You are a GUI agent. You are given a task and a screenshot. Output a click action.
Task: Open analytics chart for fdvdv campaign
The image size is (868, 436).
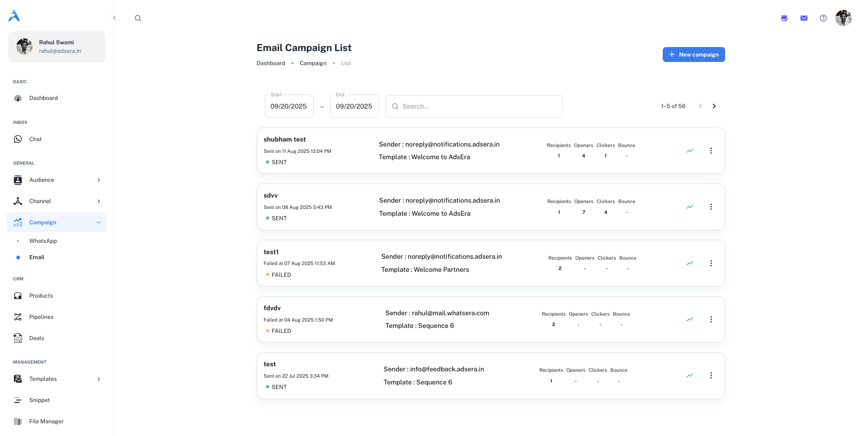pos(689,319)
